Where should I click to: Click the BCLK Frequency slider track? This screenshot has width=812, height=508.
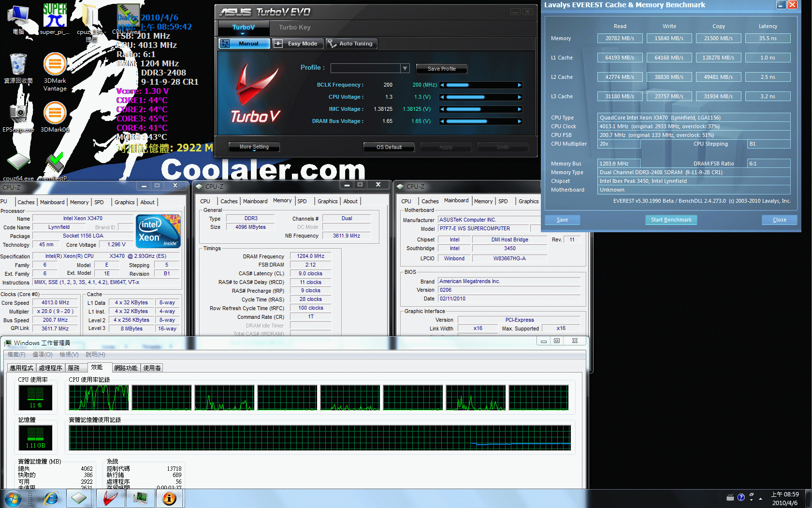pos(481,85)
